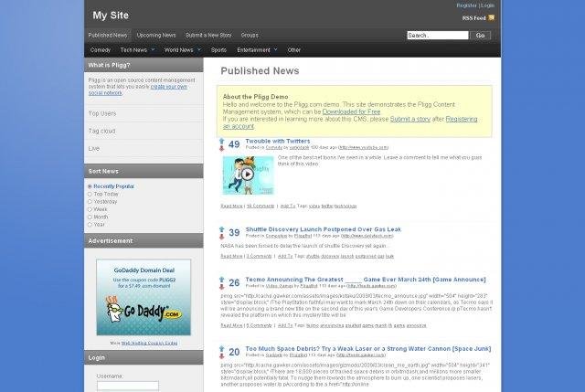This screenshot has height=392, width=585.
Task: Downvote the Twouble with Twitters story
Action: coord(221,148)
